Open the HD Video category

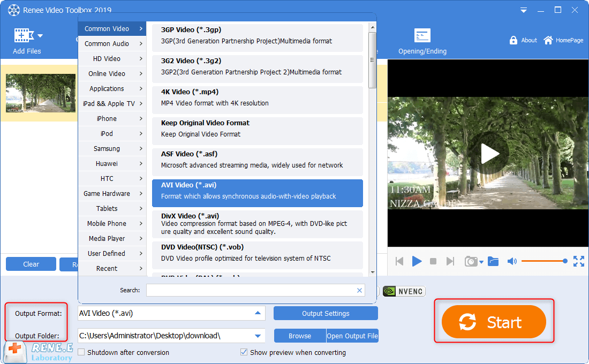click(112, 58)
